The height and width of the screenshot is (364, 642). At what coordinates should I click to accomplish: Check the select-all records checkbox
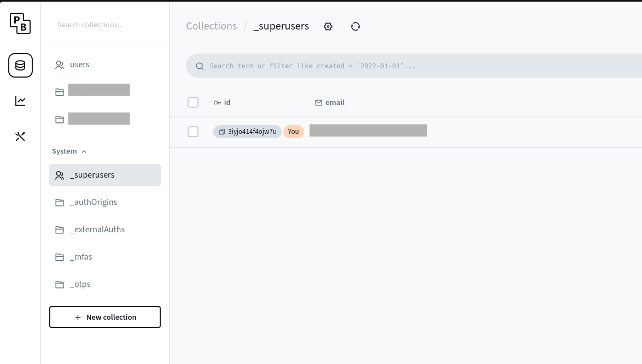pyautogui.click(x=193, y=102)
